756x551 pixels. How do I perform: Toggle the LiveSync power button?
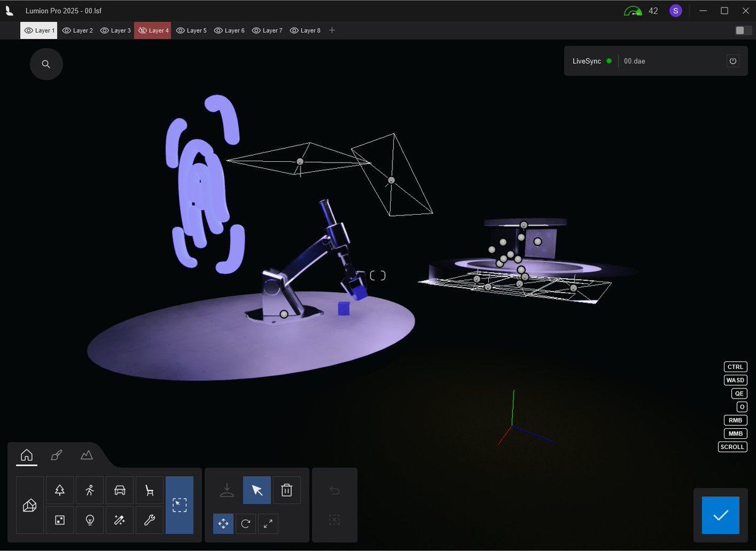coord(733,61)
